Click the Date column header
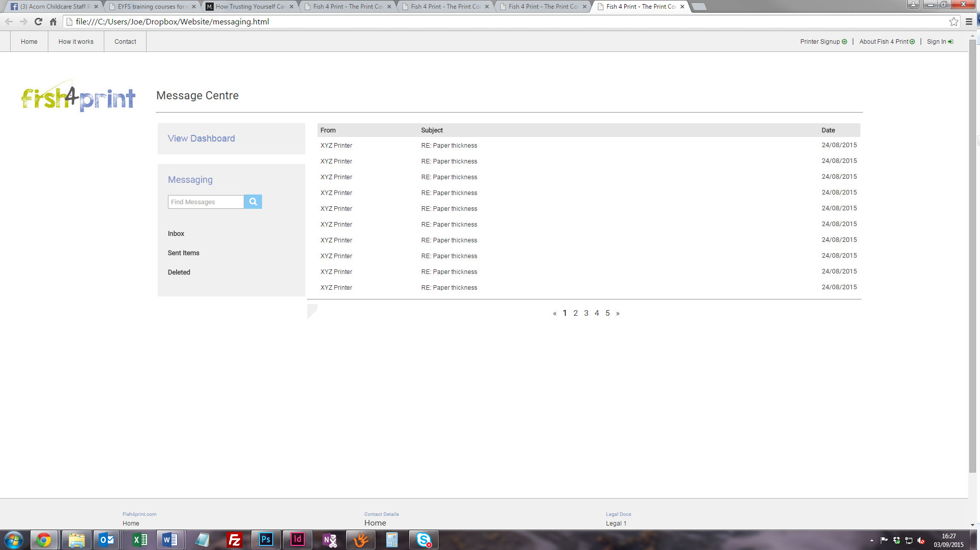 click(x=828, y=130)
